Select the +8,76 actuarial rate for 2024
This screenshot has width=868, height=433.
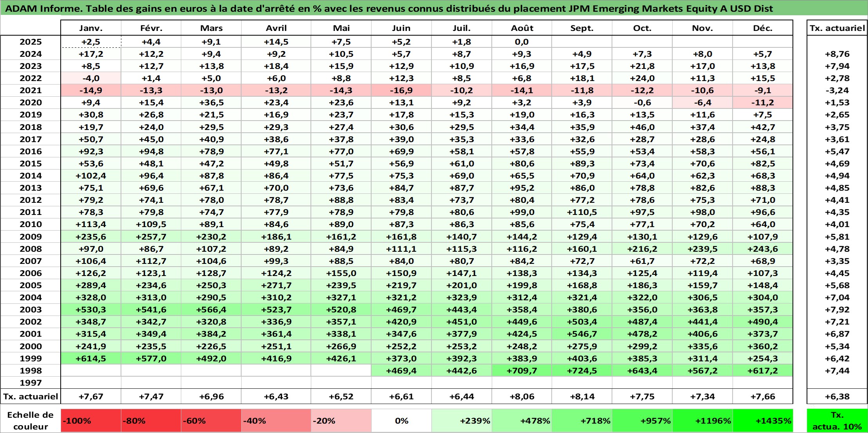pyautogui.click(x=837, y=54)
